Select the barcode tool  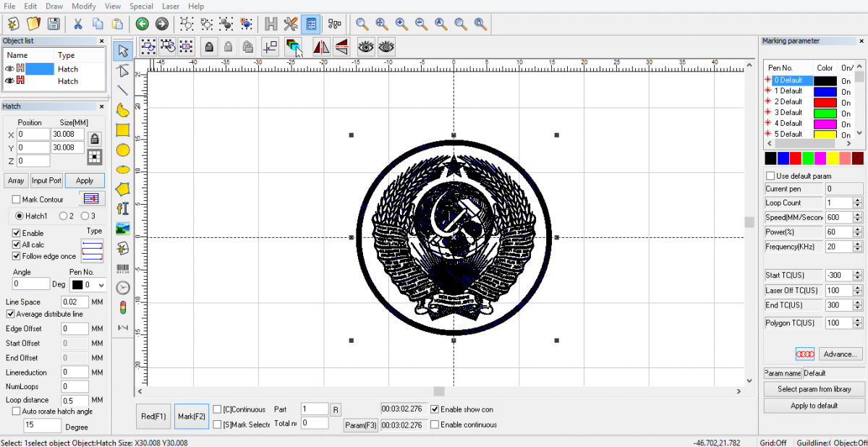123,268
